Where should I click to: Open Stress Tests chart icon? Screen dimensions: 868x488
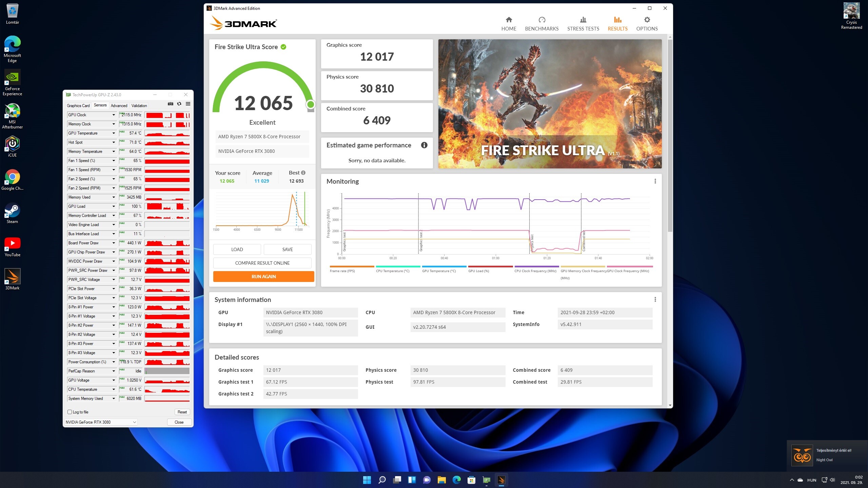pos(583,20)
